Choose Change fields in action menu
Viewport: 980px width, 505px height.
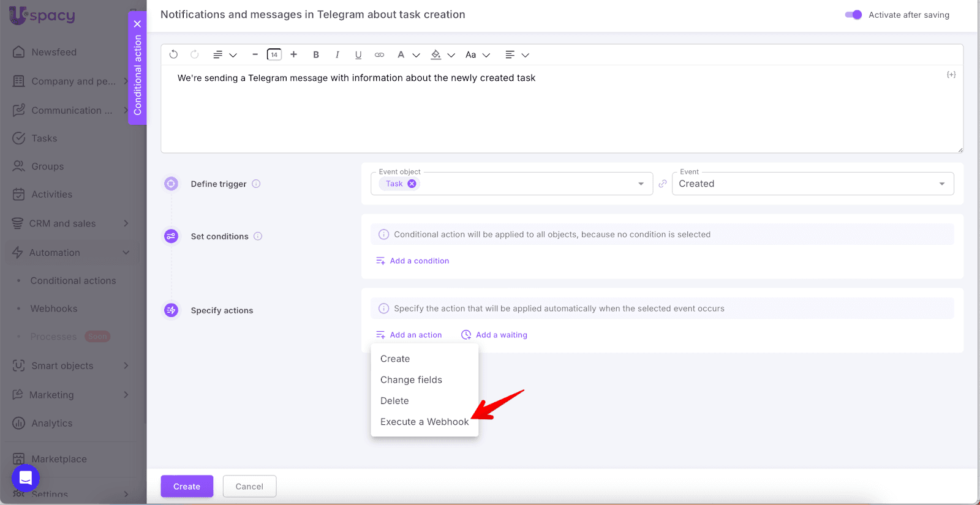[411, 380]
